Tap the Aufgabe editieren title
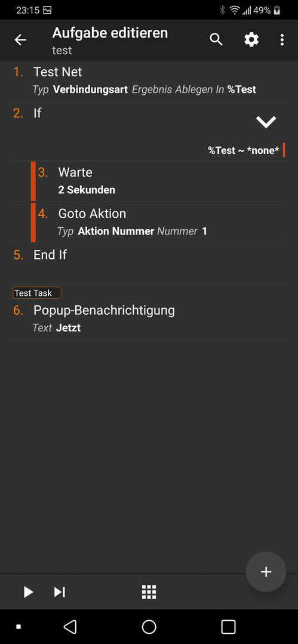 point(110,33)
